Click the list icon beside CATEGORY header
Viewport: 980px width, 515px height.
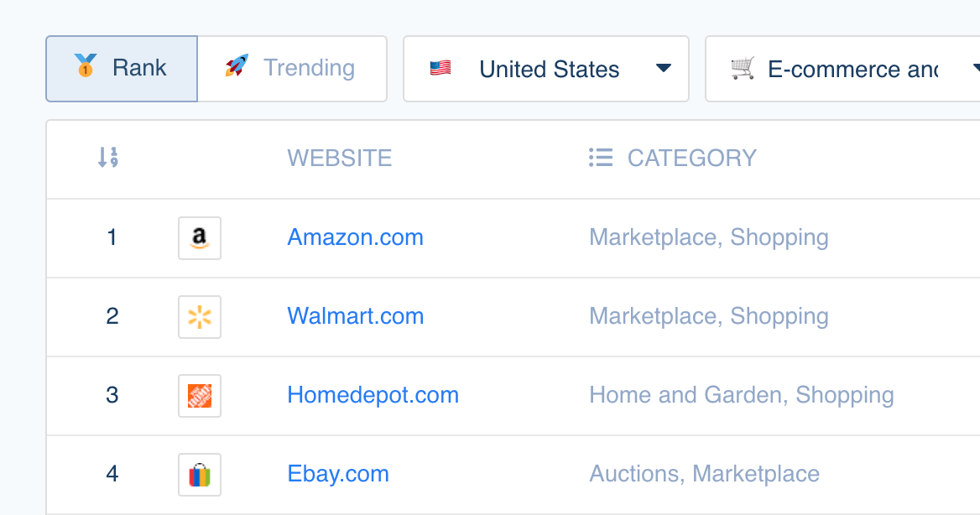601,158
